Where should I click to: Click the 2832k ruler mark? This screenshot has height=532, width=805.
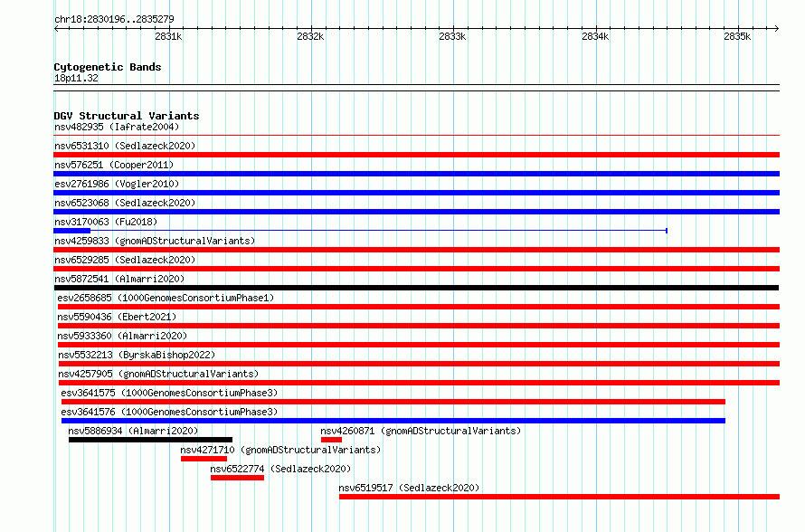tap(310, 36)
